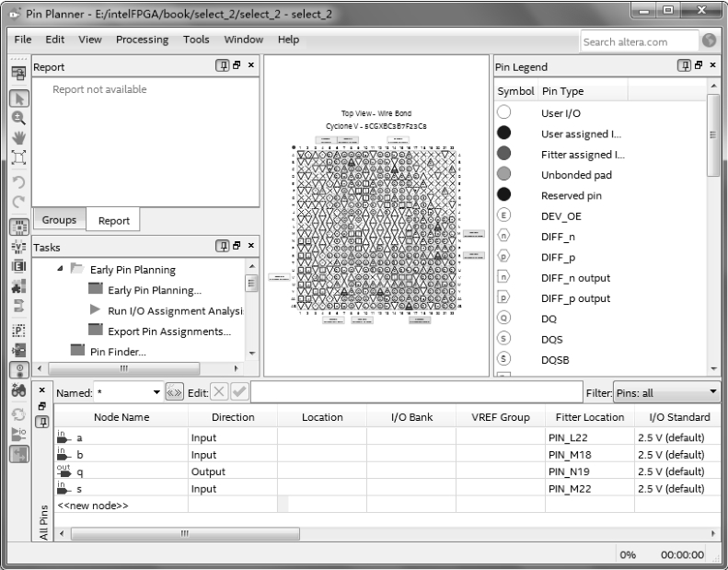
Task: Click the Edit confirm checkmark button
Action: (239, 392)
